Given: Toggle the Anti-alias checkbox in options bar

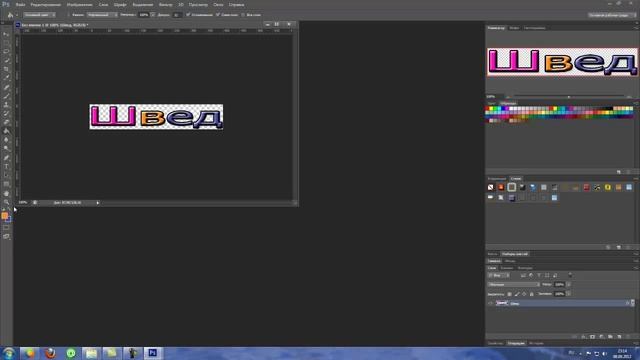Looking at the screenshot, I should [x=188, y=15].
